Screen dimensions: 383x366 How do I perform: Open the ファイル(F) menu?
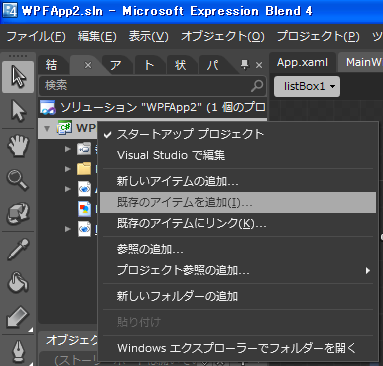[x=36, y=36]
